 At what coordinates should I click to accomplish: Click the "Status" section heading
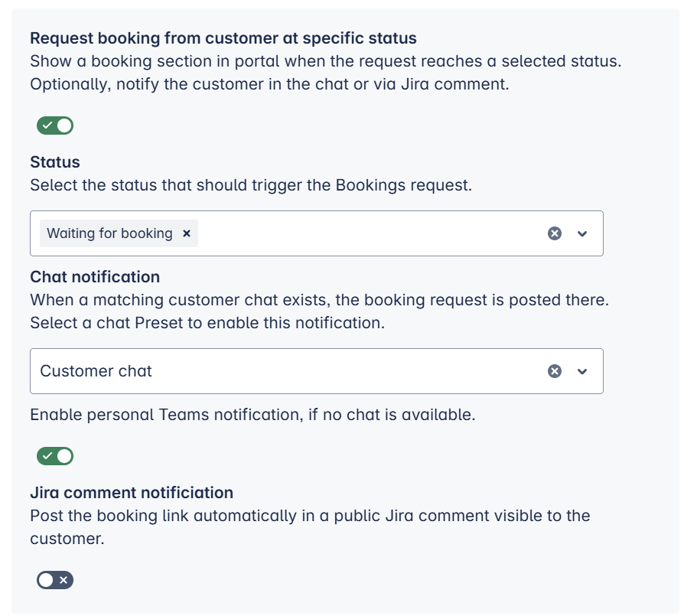pyautogui.click(x=55, y=162)
